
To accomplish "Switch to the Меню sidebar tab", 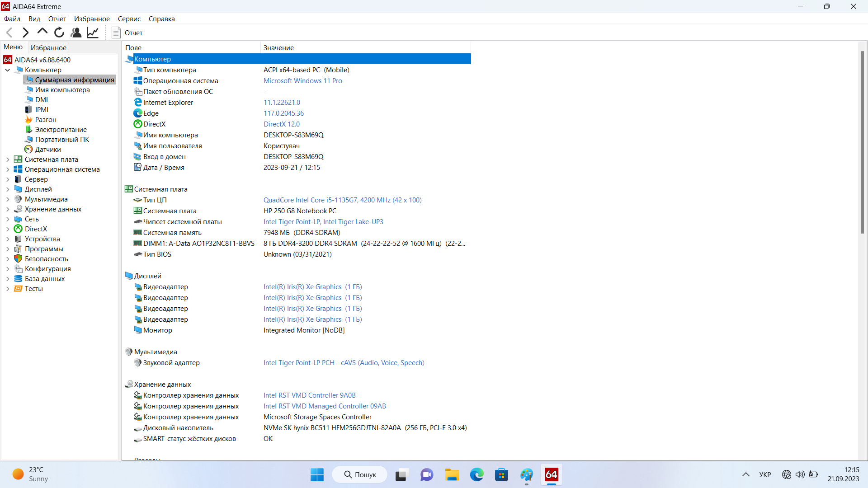I will pyautogui.click(x=13, y=47).
